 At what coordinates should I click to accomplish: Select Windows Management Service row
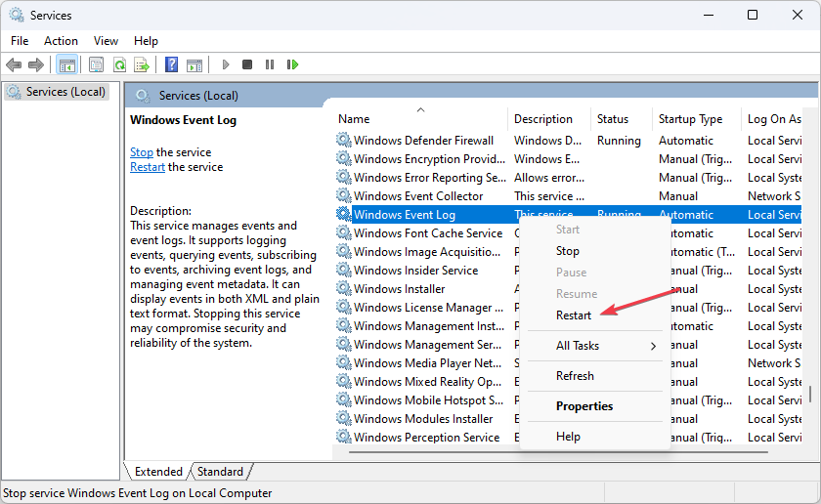pos(427,345)
